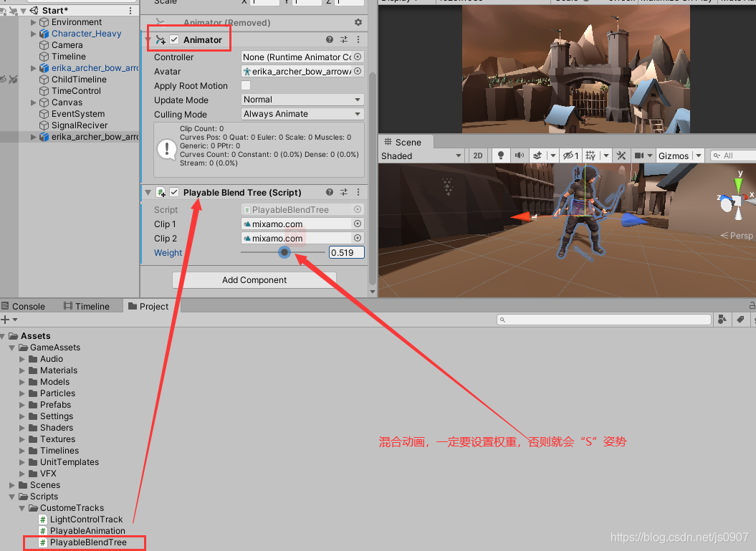Viewport: 756px width, 551px height.
Task: Open the Culling Mode dropdown
Action: 302,114
